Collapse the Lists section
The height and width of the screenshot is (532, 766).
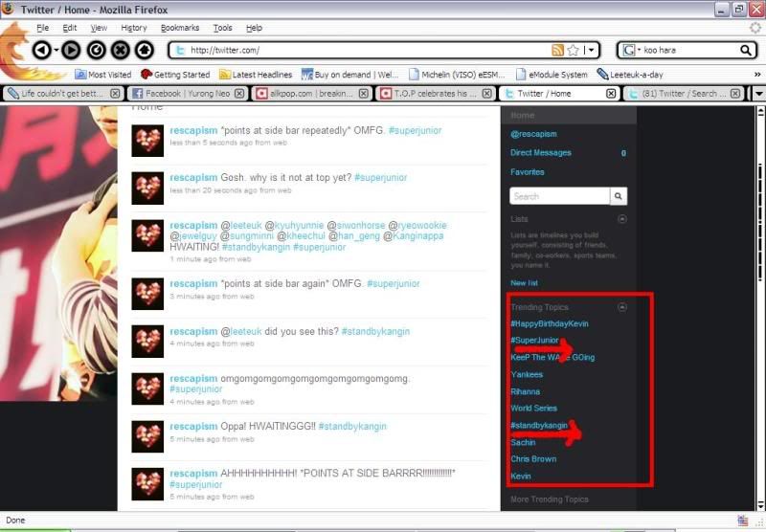click(x=622, y=219)
